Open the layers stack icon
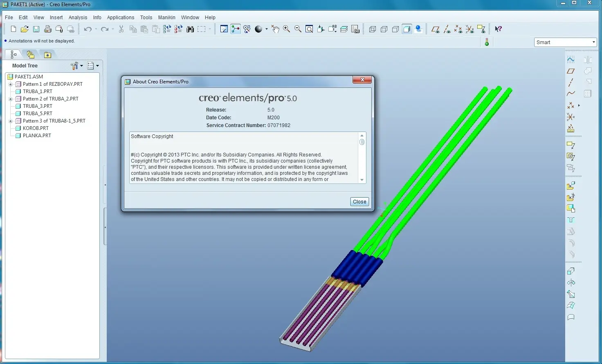 [344, 29]
